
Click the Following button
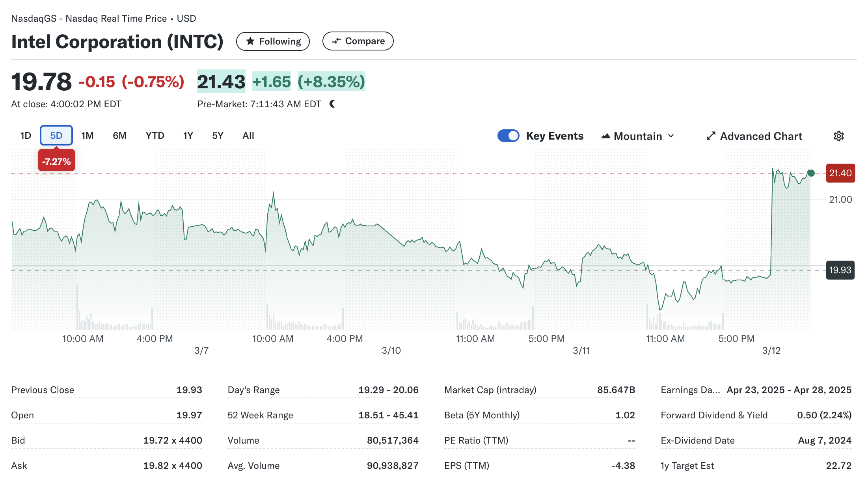(273, 41)
